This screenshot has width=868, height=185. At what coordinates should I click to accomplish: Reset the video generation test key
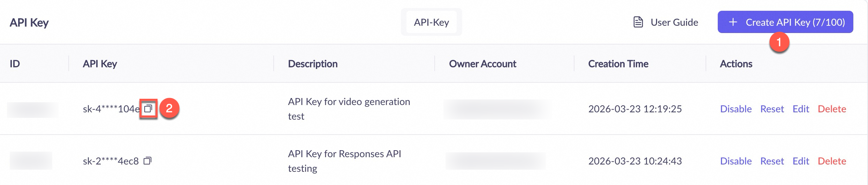tap(772, 109)
